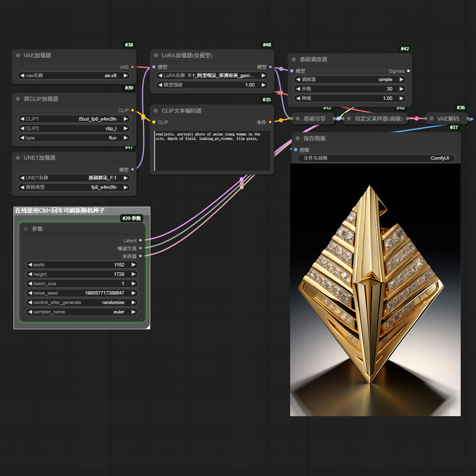Click the #35 node ID badge
The width and height of the screenshot is (476, 476).
(x=266, y=100)
